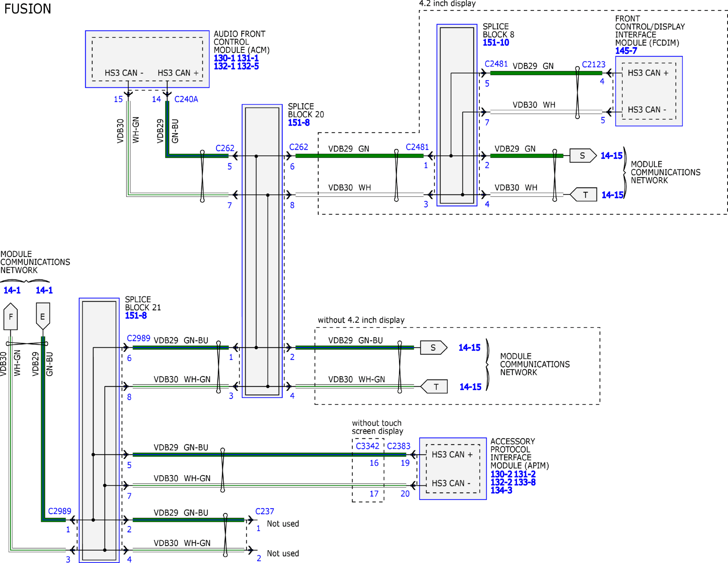728x563 pixels.
Task: Click the 'without 4.2 inch display' heading
Action: (361, 320)
